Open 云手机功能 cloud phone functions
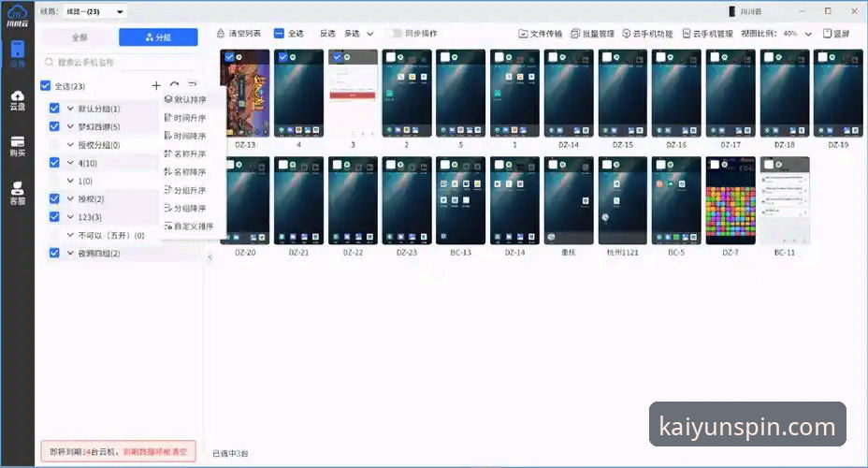This screenshot has height=468, width=868. pyautogui.click(x=647, y=34)
